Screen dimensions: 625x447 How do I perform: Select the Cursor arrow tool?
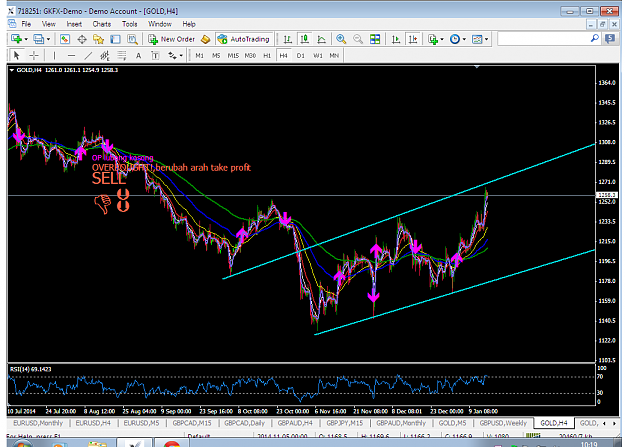(16, 55)
